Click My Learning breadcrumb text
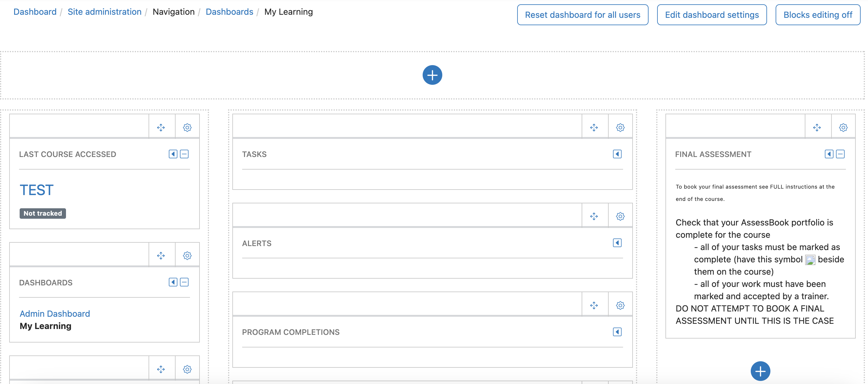This screenshot has width=868, height=384. 289,12
